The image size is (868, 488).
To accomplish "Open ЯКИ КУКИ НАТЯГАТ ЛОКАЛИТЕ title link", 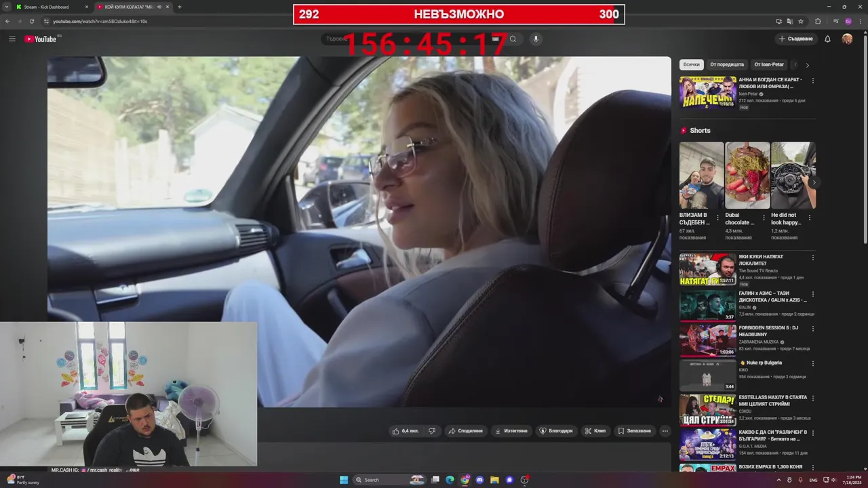I will [x=761, y=260].
